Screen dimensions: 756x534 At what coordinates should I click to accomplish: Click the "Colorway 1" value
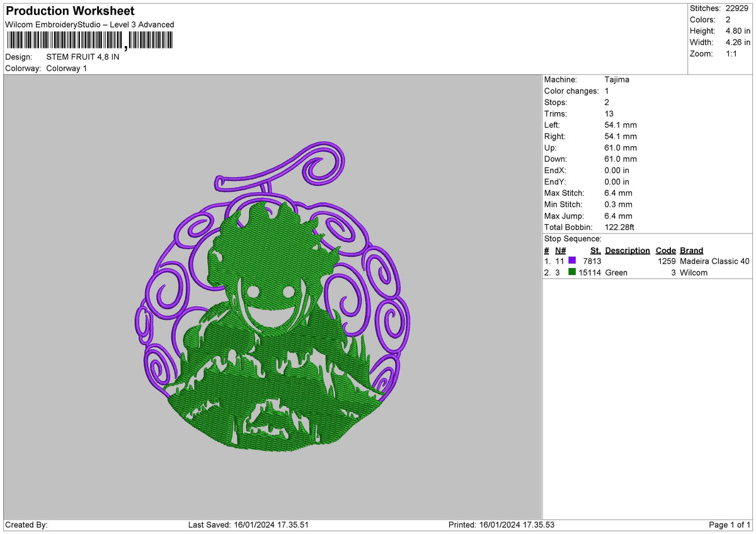(x=67, y=68)
